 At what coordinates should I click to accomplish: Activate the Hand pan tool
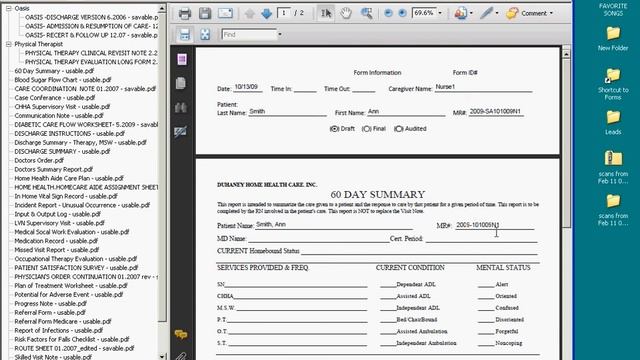(346, 13)
